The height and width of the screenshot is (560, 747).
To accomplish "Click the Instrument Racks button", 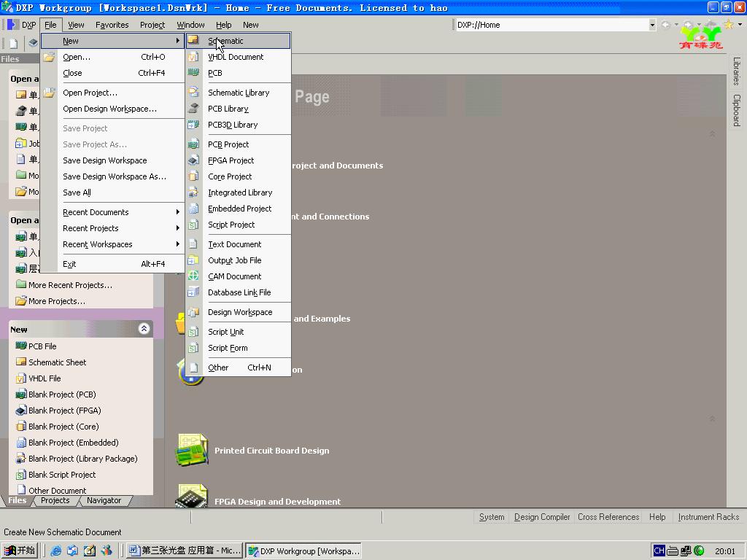I will [708, 517].
